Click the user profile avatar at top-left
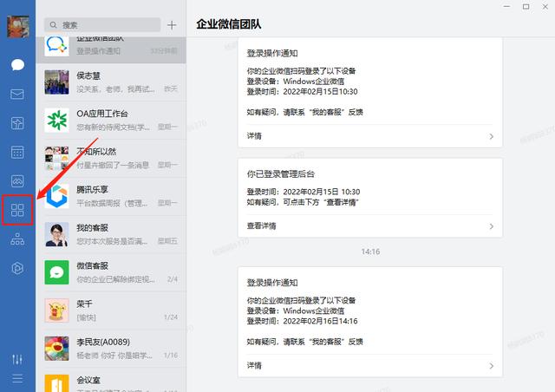Viewport: 555px width, 392px height. point(17,26)
